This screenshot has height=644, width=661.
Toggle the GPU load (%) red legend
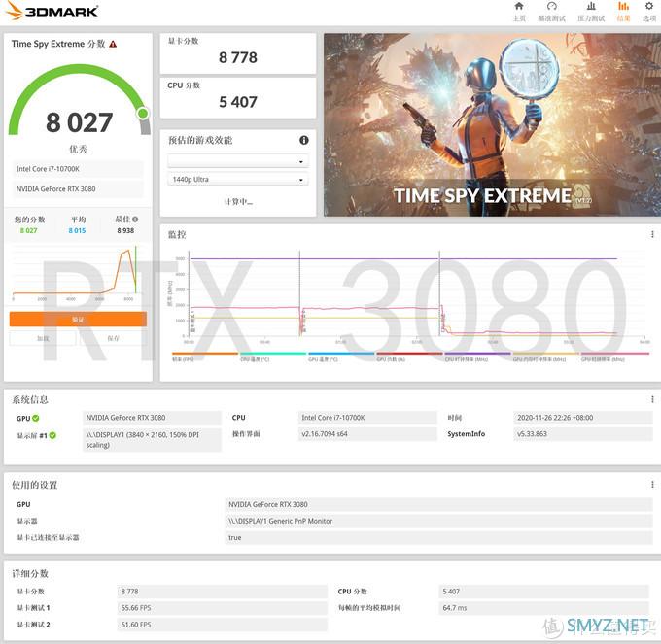click(409, 356)
